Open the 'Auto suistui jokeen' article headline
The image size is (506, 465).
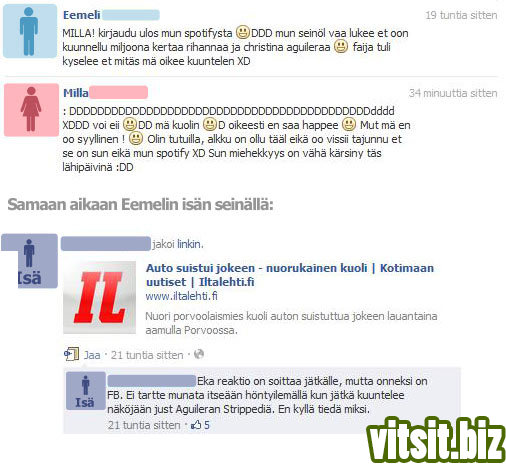coord(290,275)
